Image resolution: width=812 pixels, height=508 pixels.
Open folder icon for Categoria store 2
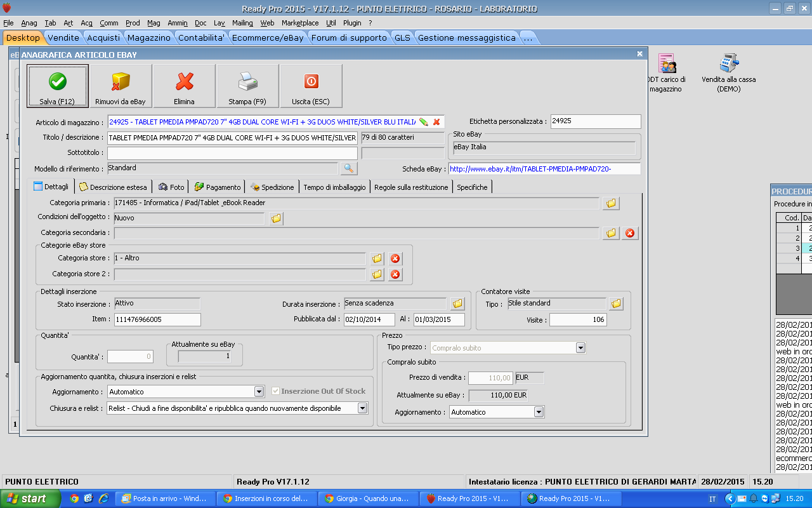pyautogui.click(x=377, y=274)
